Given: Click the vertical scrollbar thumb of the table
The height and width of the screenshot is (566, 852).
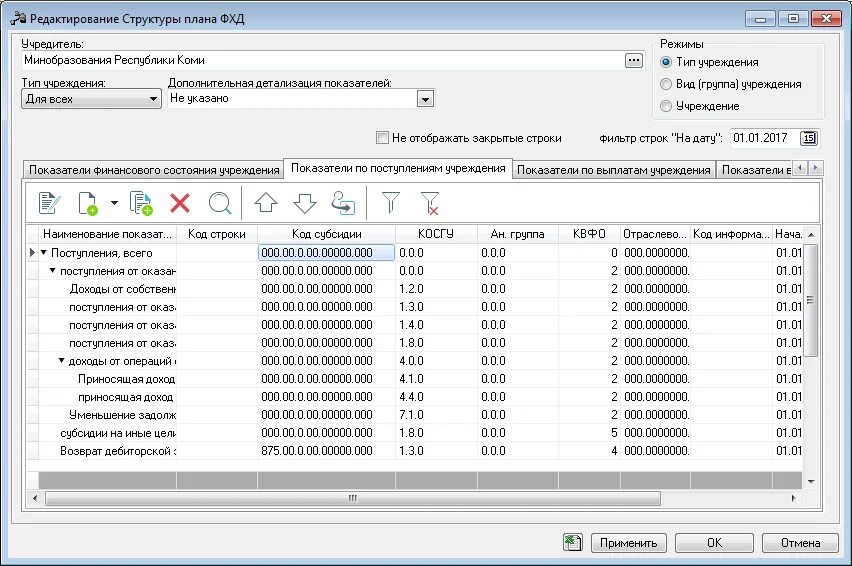Looking at the screenshot, I should pyautogui.click(x=810, y=300).
